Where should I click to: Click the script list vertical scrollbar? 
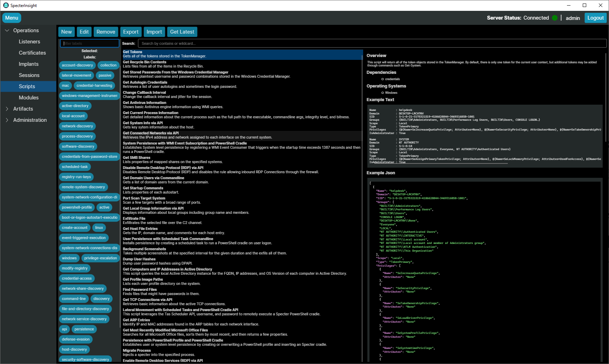pos(362,206)
